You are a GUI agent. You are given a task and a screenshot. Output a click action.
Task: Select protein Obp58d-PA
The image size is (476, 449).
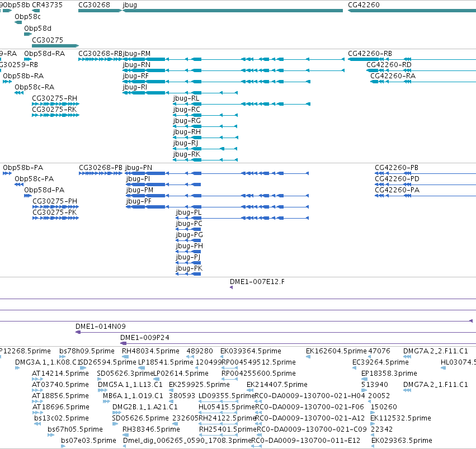[28, 196]
